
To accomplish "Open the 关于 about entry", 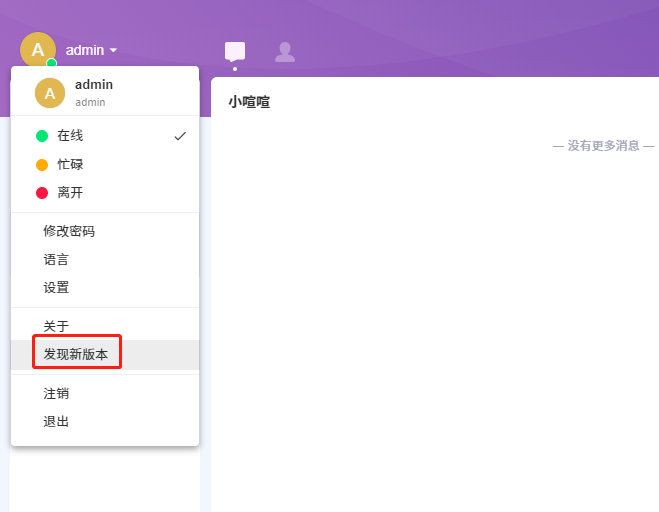I will click(56, 326).
